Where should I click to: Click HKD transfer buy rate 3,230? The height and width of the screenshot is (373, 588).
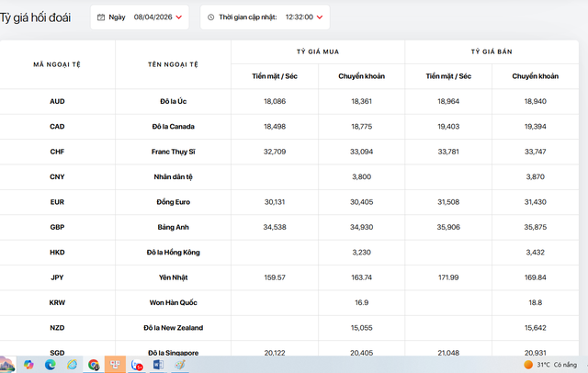point(361,253)
